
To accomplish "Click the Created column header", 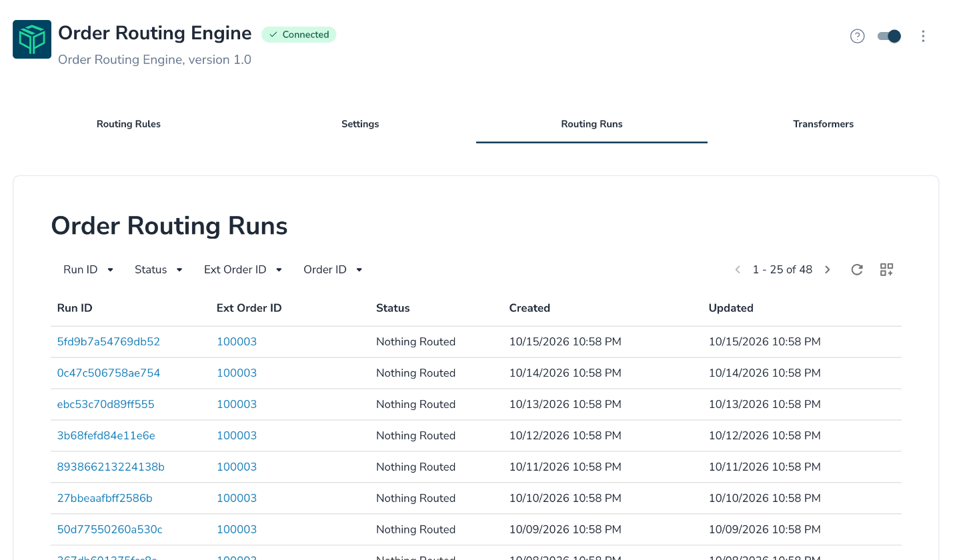I will 530,308.
